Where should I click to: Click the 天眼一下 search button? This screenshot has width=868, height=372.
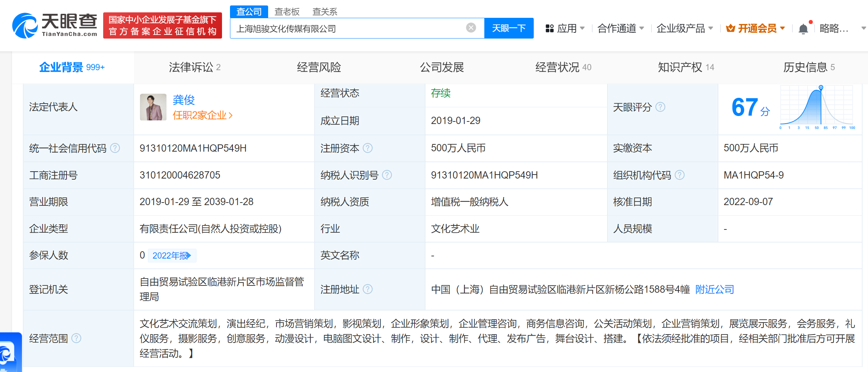[x=509, y=28]
